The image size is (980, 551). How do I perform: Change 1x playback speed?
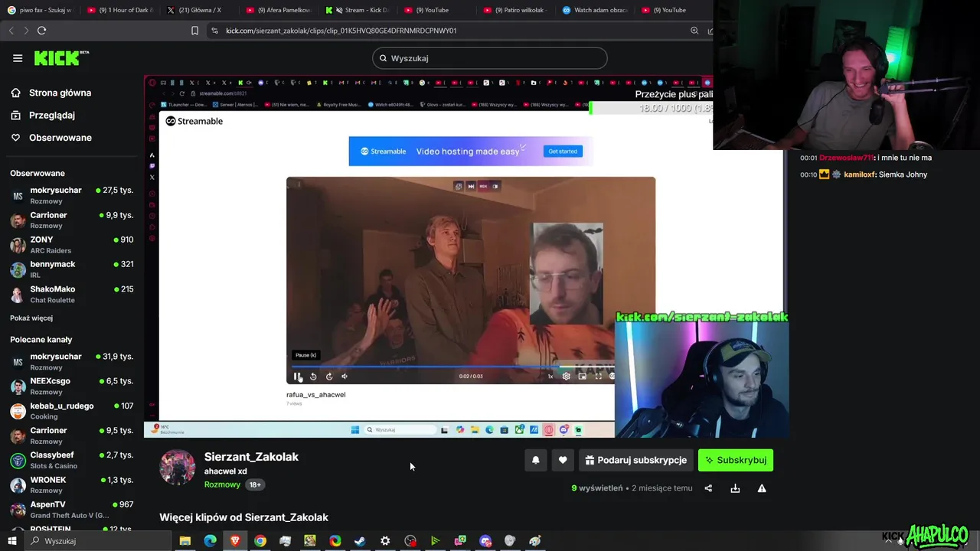point(550,376)
